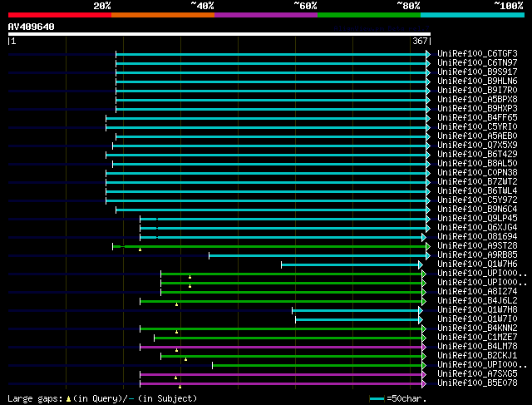
Task: Click the cyan arrowhead ending the Q1W7H8 bar
Action: pos(421,311)
